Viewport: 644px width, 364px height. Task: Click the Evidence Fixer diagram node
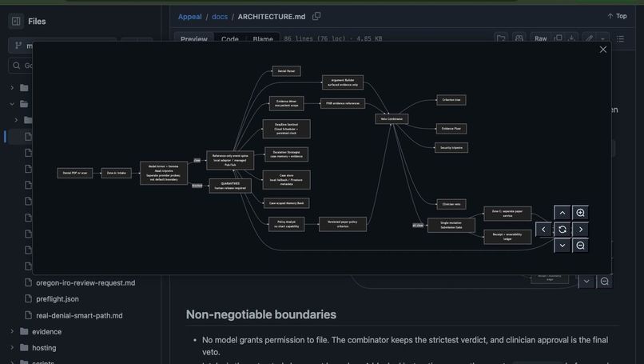(x=451, y=129)
